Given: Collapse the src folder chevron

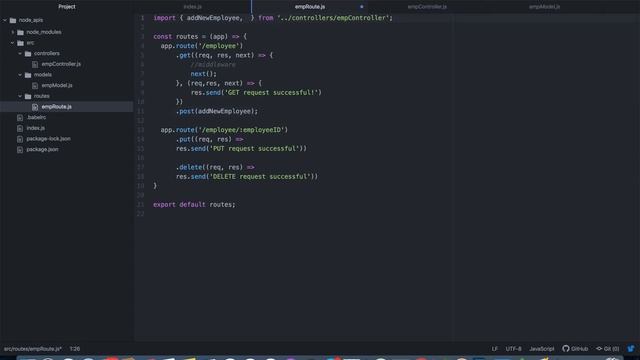Looking at the screenshot, I should [13, 43].
